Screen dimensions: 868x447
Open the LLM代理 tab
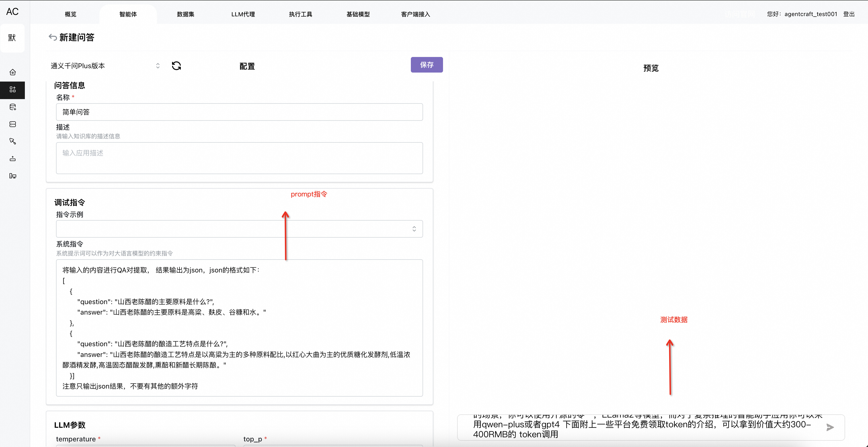coord(243,14)
